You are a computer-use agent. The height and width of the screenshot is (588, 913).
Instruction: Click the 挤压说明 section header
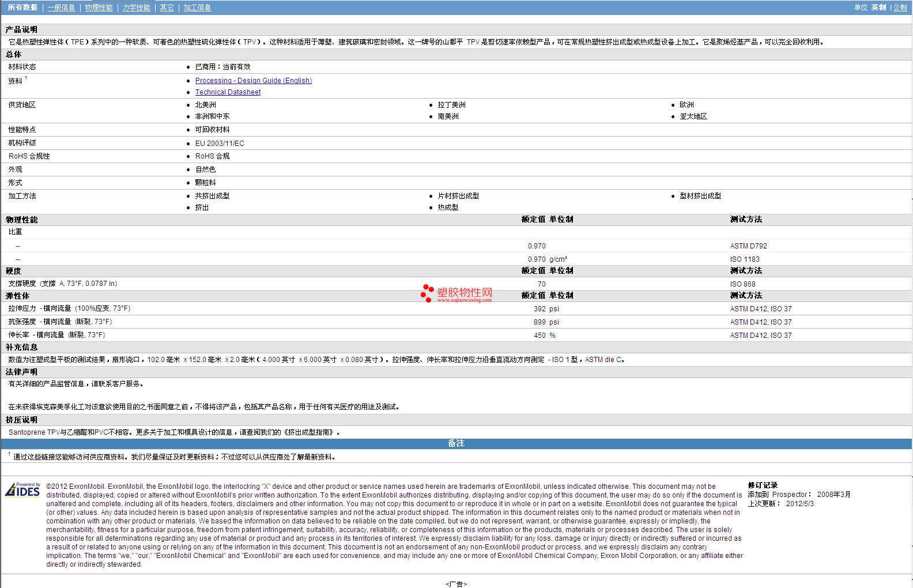coord(21,420)
